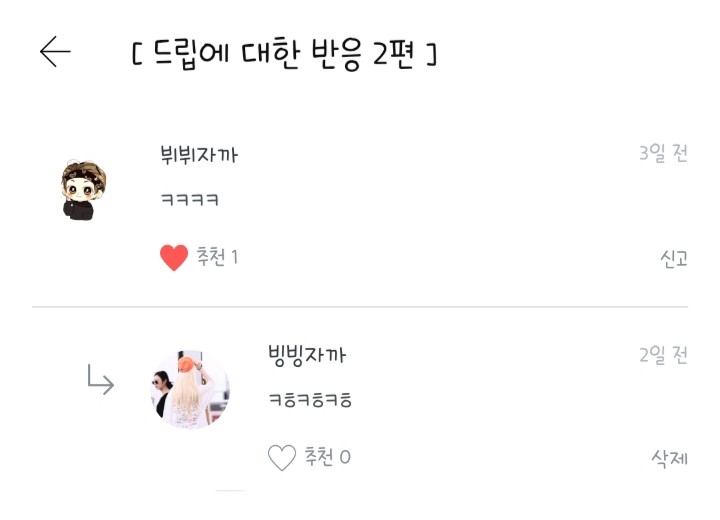Go back using the left arrow
The height and width of the screenshot is (520, 720).
(x=55, y=52)
